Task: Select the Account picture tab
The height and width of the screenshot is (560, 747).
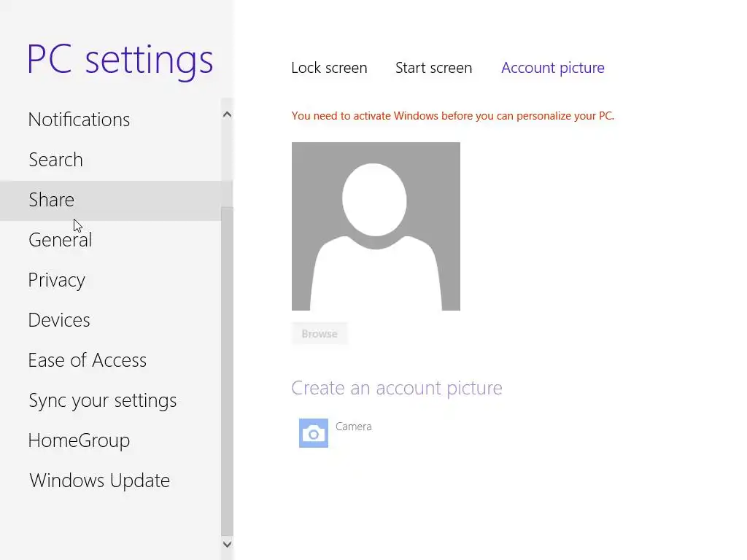Action: click(x=552, y=68)
